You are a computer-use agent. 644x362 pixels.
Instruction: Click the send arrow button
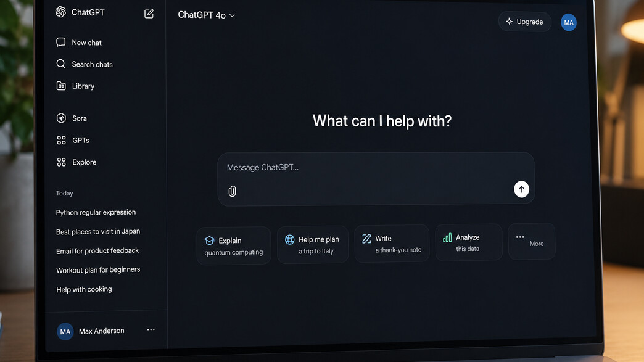point(521,189)
